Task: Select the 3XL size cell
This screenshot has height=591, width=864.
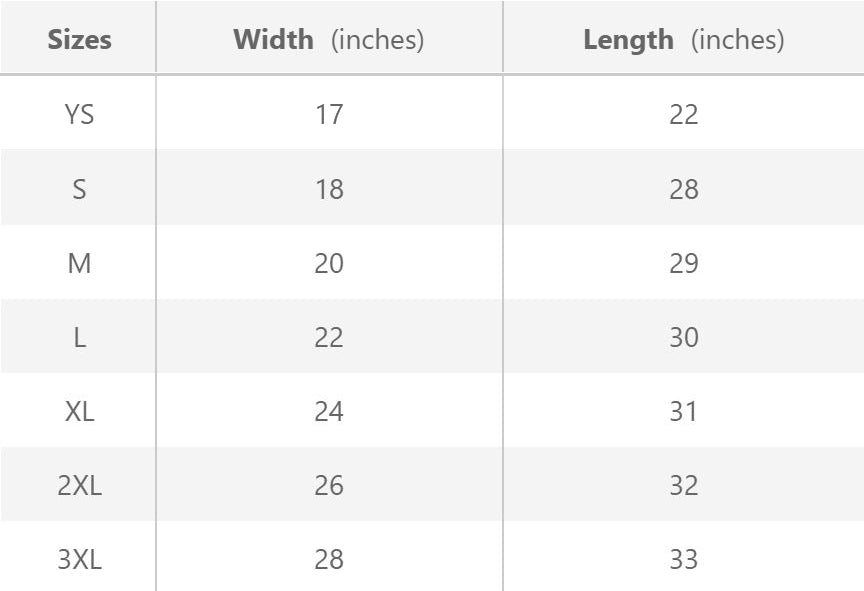Action: 79,559
